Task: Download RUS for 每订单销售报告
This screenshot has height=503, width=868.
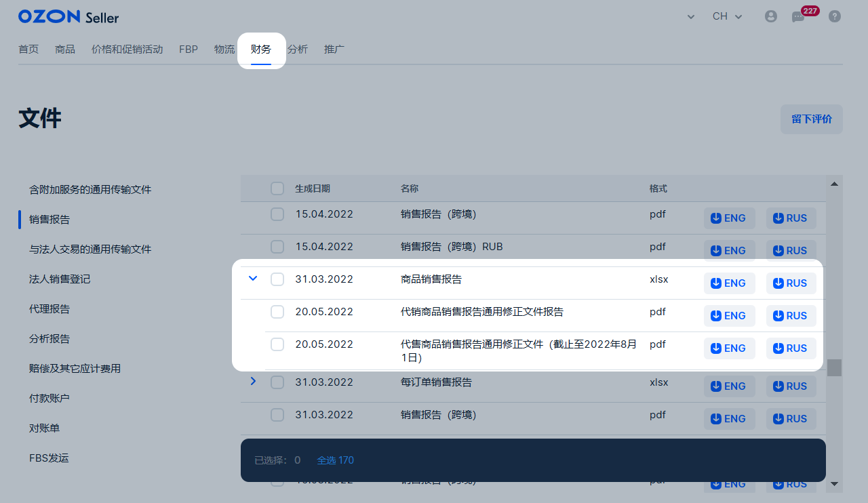Action: coord(791,386)
